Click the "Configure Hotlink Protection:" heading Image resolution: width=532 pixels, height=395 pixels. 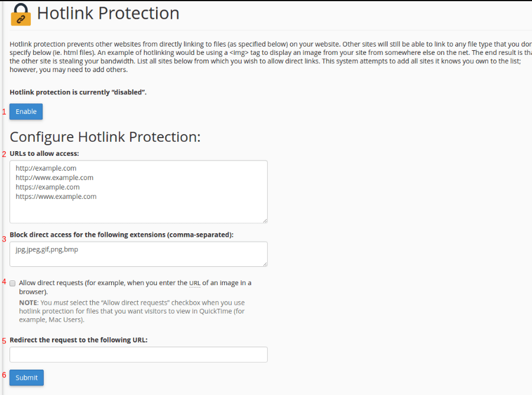coord(105,137)
